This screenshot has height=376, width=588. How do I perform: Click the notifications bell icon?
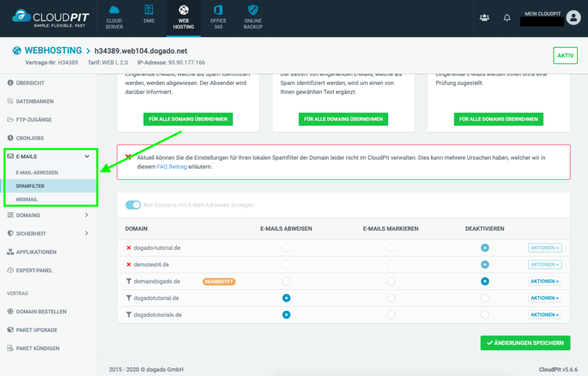(x=507, y=18)
